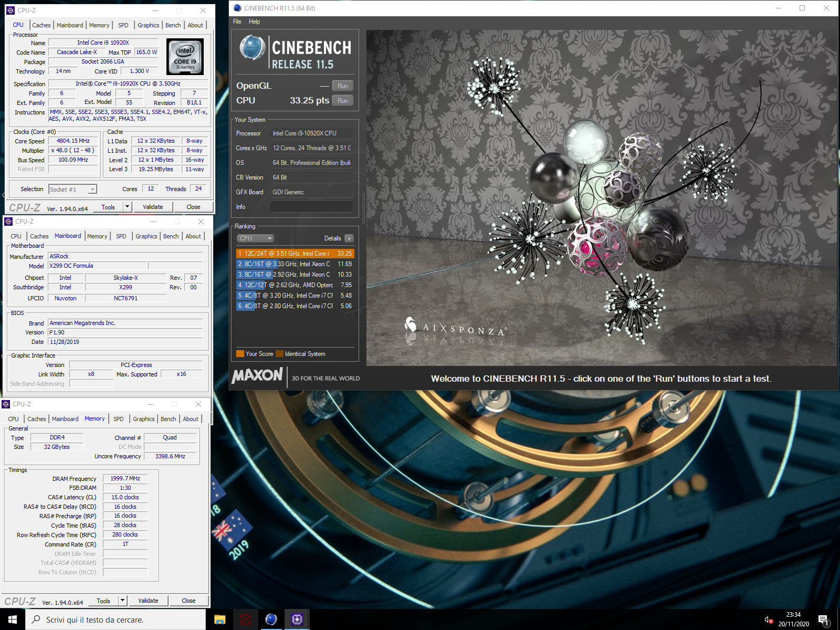Viewport: 840px width, 630px height.
Task: Click the Windows taskbar search box
Action: click(115, 619)
